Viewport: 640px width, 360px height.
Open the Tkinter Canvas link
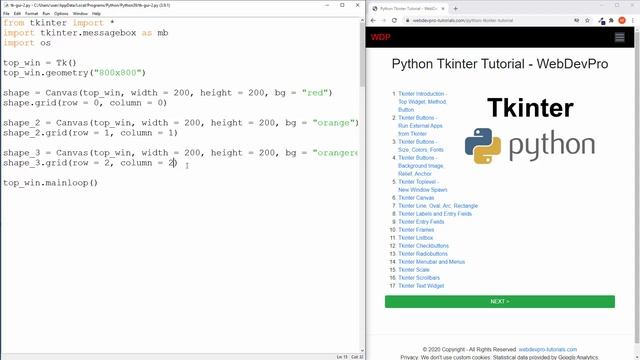point(416,198)
